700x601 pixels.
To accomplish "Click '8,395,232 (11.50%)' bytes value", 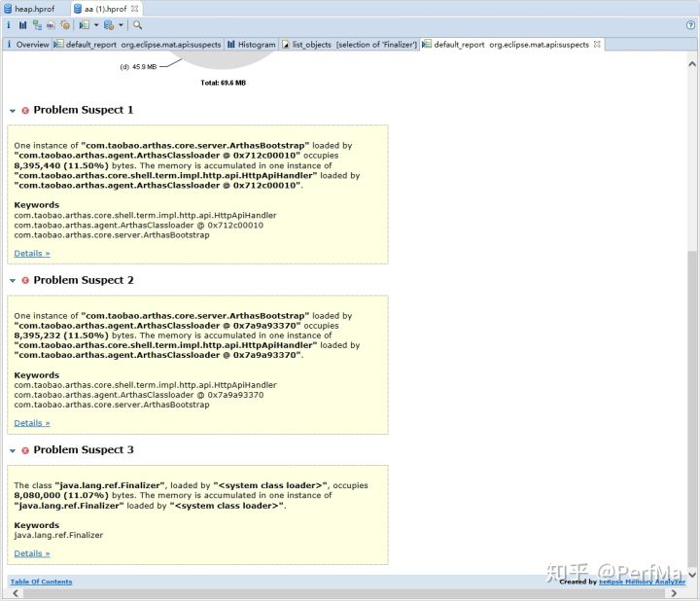I will (x=61, y=336).
